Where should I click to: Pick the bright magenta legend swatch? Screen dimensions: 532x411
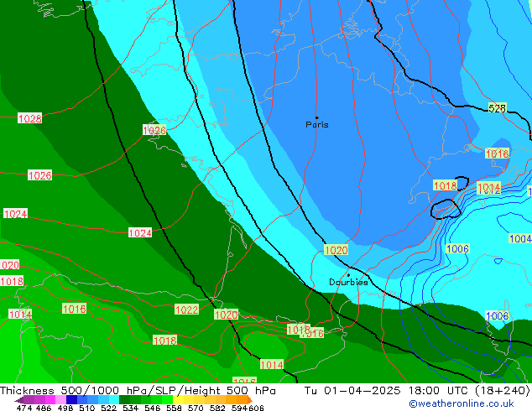(x=50, y=399)
